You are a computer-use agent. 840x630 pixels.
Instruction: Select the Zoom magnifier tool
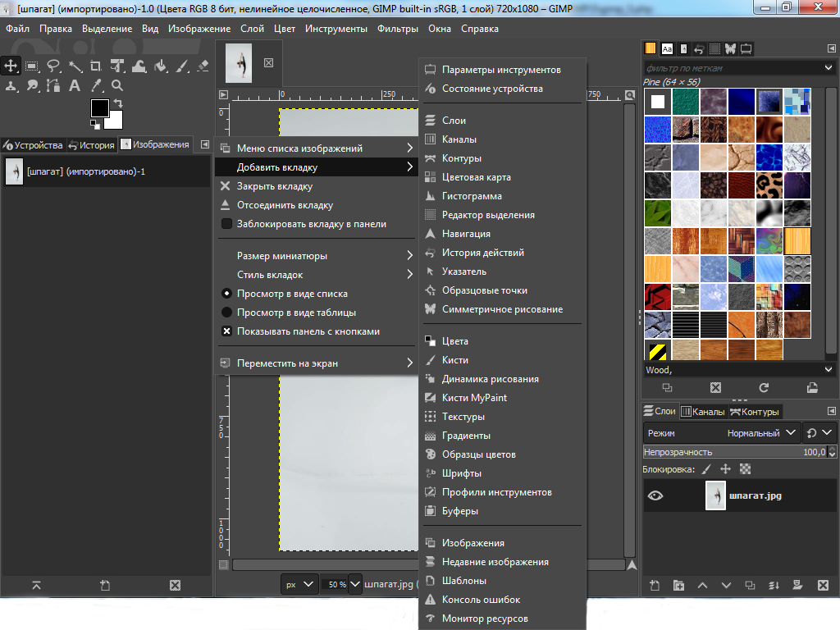(118, 85)
